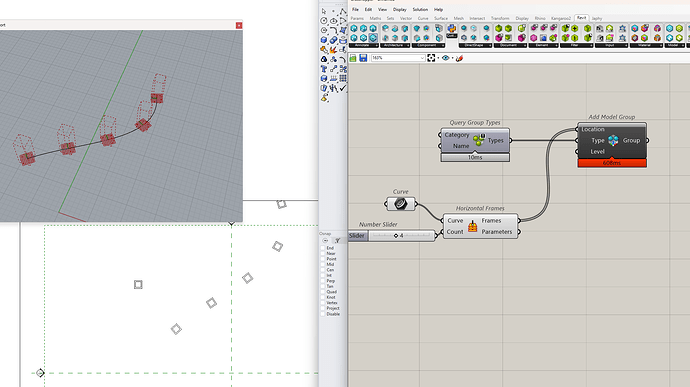This screenshot has height=387, width=690.
Task: Enable the Perp osnap checkbox
Action: [323, 281]
